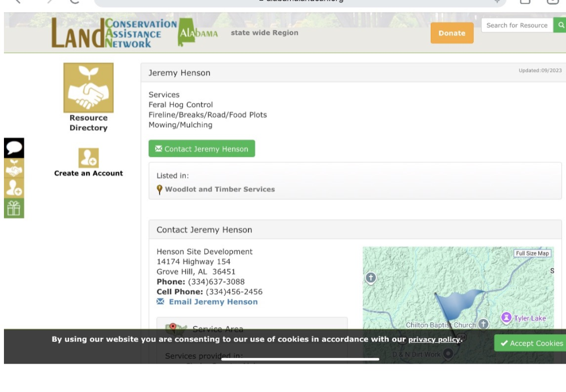
Task: Open the Woodlot and Timber Services listing
Action: point(220,189)
